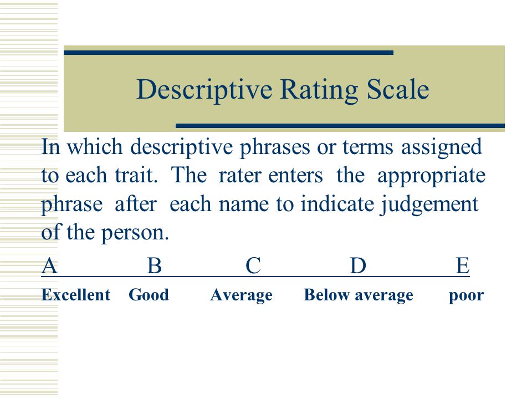
Task: Click the word 'descriptive' in the paragraph
Action: coord(182,147)
